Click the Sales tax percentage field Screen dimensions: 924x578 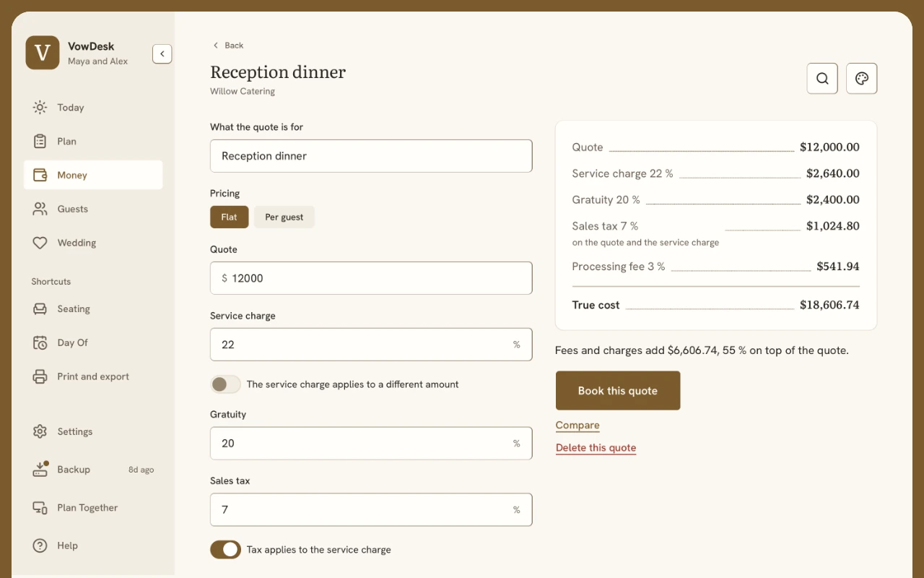click(x=371, y=510)
